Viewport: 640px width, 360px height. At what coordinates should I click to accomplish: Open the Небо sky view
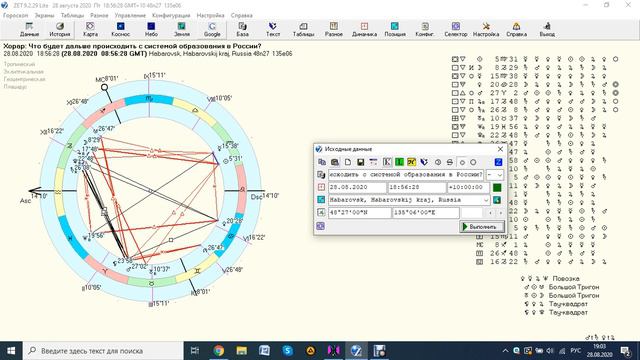(x=151, y=30)
